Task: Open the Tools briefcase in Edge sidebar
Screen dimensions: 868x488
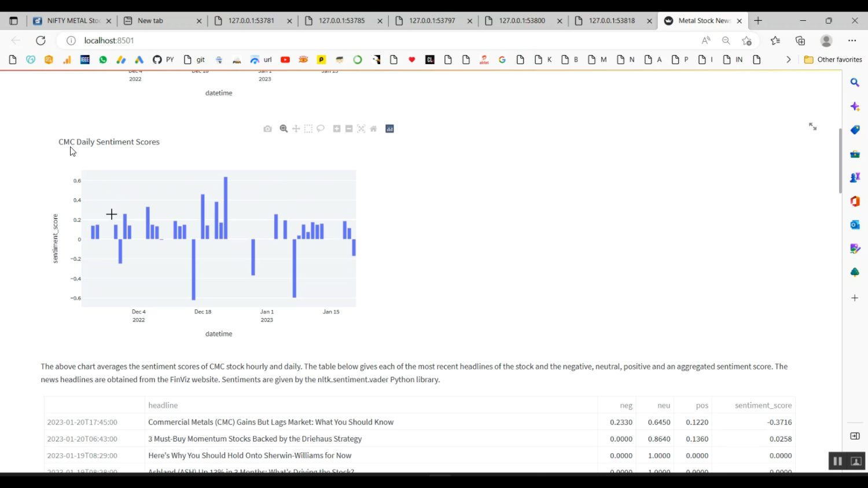Action: (x=855, y=154)
